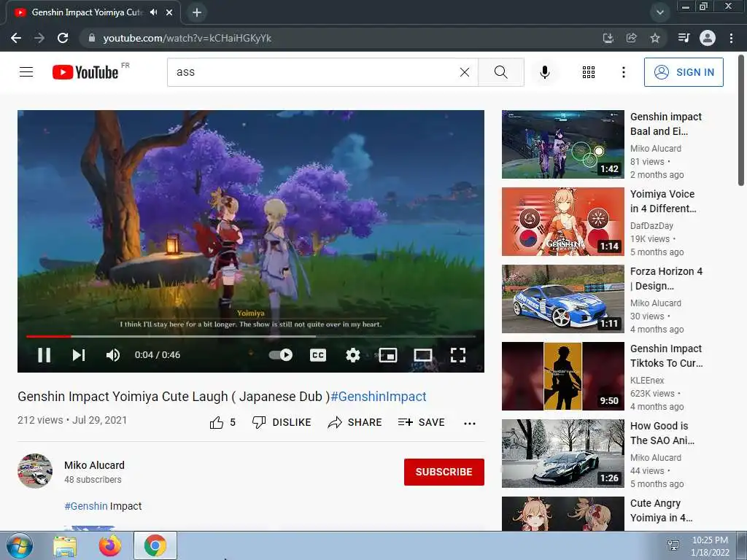Enter full screen mode icon

pos(458,355)
